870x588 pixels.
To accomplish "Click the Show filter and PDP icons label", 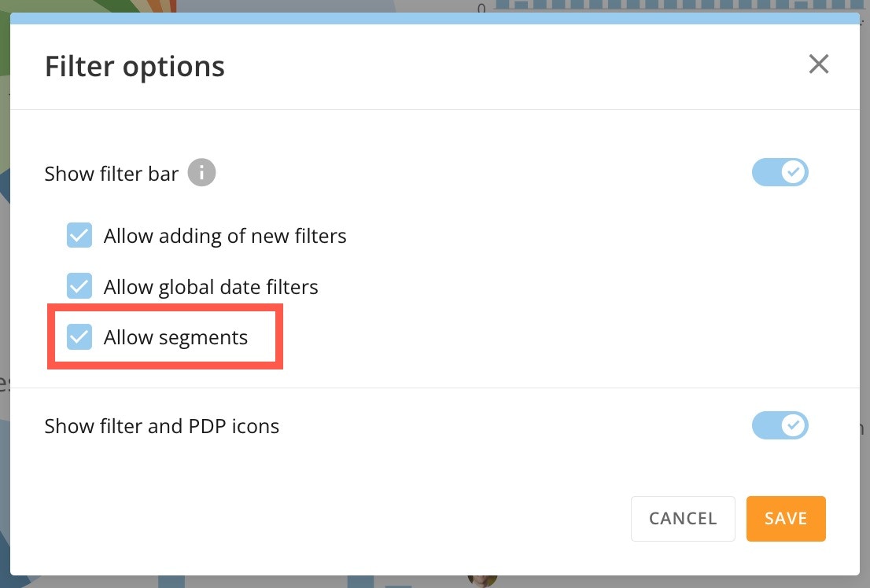I will (161, 425).
